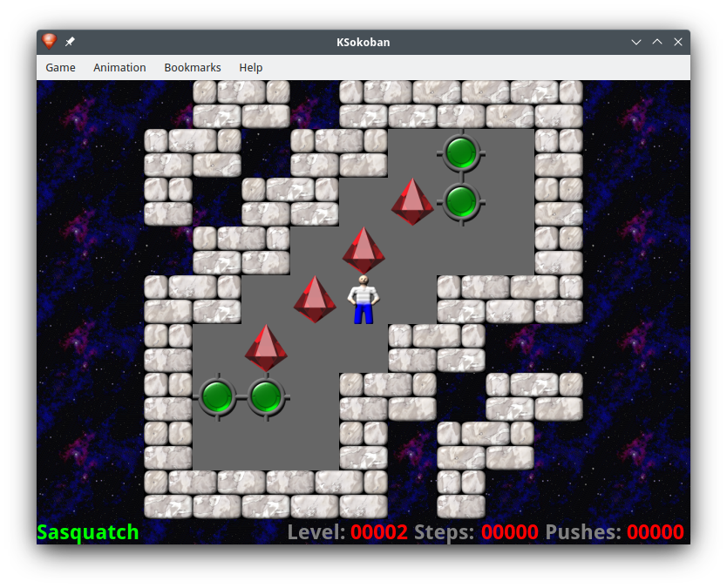Toggle the pin window on all desktops icon
This screenshot has height=588, width=727.
(x=70, y=42)
